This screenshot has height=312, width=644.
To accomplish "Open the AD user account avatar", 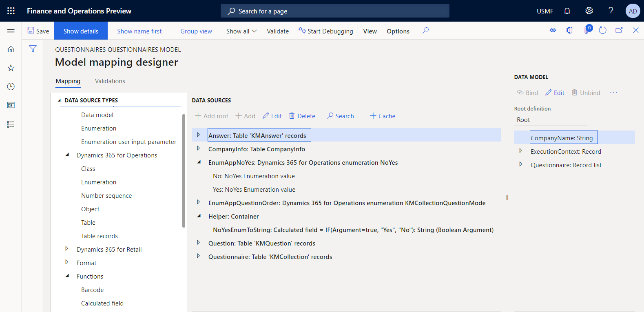I will click(x=633, y=11).
